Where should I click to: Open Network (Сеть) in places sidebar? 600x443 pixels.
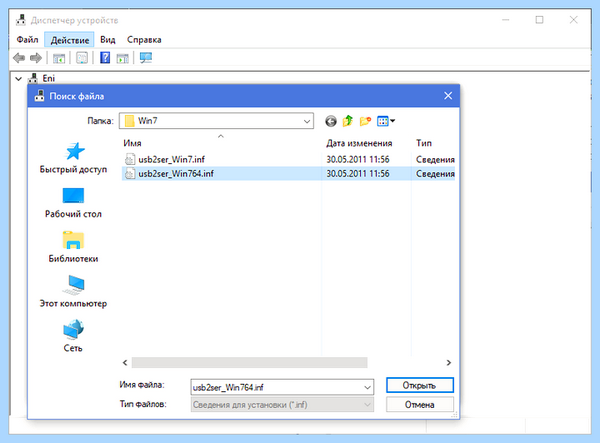coord(73,336)
